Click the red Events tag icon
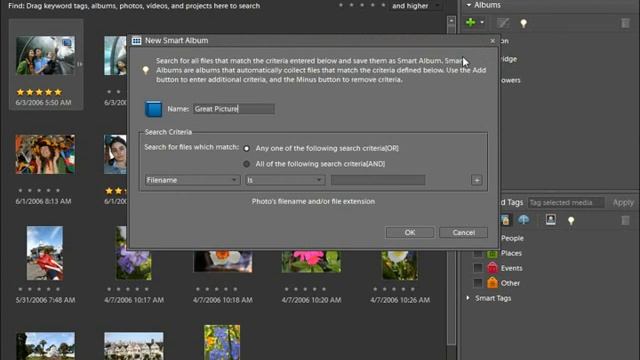Image resolution: width=640 pixels, height=360 pixels. coord(493,268)
